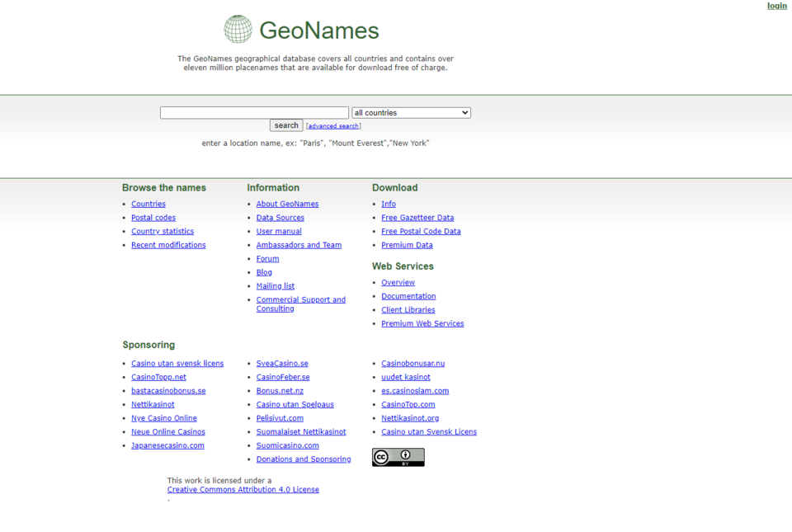
Task: Go to Free Gazetteer Data download
Action: coord(417,218)
